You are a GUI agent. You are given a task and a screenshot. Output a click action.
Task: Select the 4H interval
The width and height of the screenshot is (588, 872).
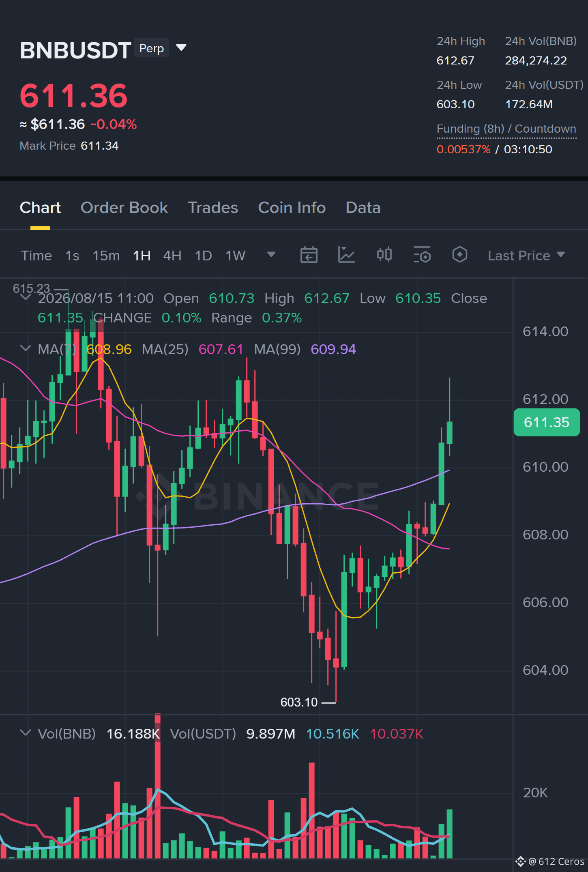pyautogui.click(x=172, y=256)
